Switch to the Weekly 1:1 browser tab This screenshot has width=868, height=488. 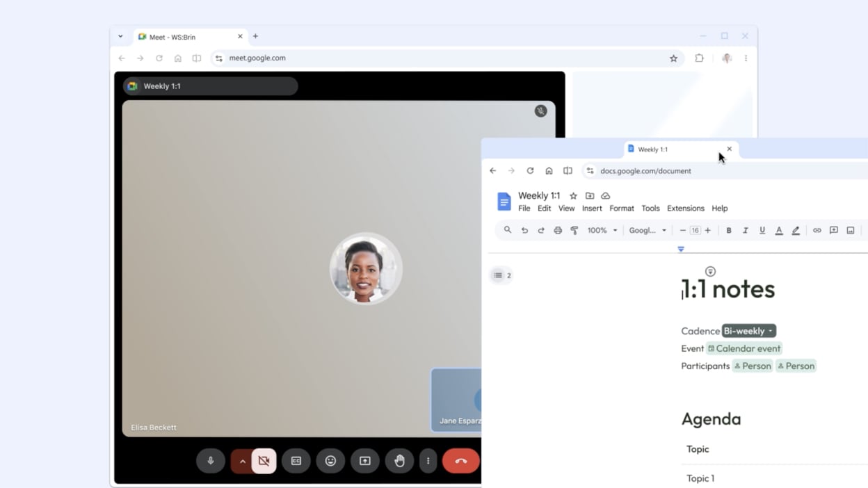(x=652, y=149)
